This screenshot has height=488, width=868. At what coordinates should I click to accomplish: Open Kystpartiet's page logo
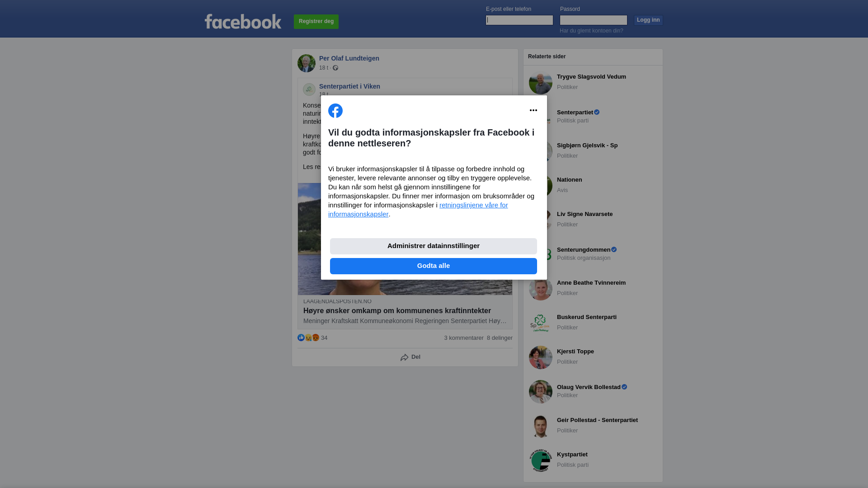tap(541, 460)
